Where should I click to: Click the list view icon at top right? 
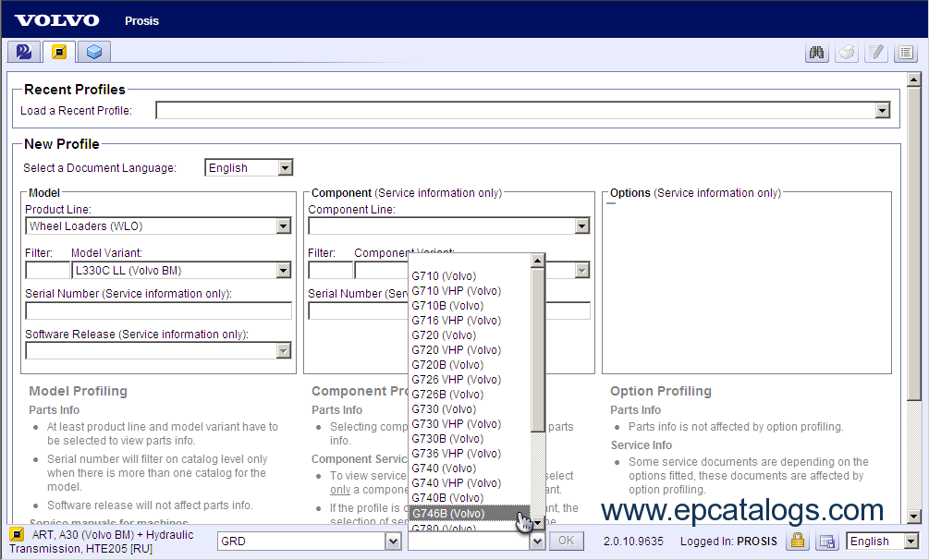[905, 53]
